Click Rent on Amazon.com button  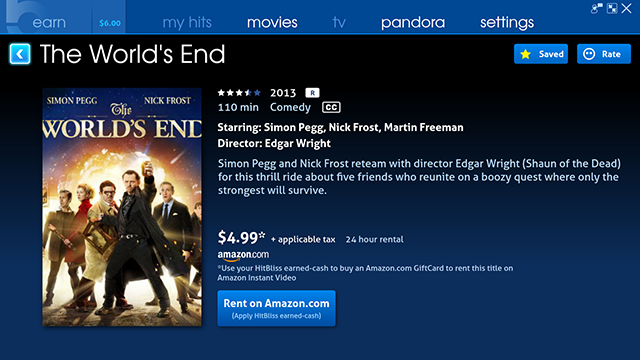276,308
